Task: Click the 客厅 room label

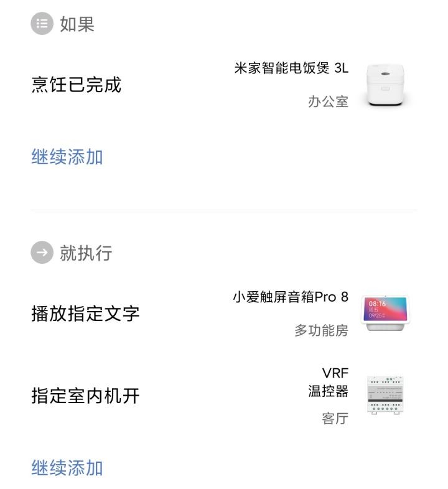Action: coord(335,418)
